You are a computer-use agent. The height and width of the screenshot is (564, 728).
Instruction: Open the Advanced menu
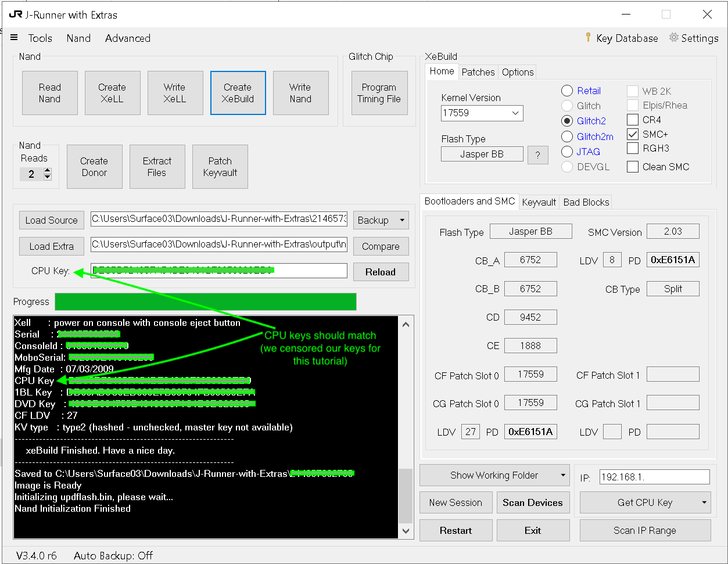tap(128, 38)
